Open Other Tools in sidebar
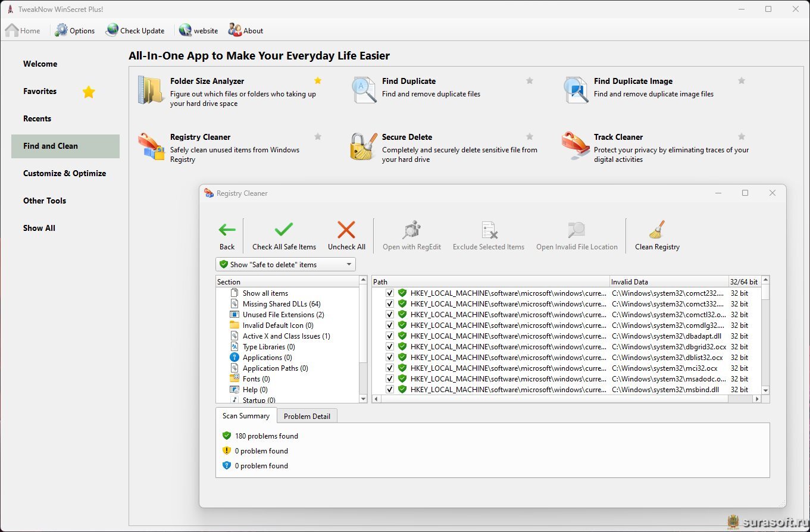This screenshot has width=810, height=532. pos(45,201)
